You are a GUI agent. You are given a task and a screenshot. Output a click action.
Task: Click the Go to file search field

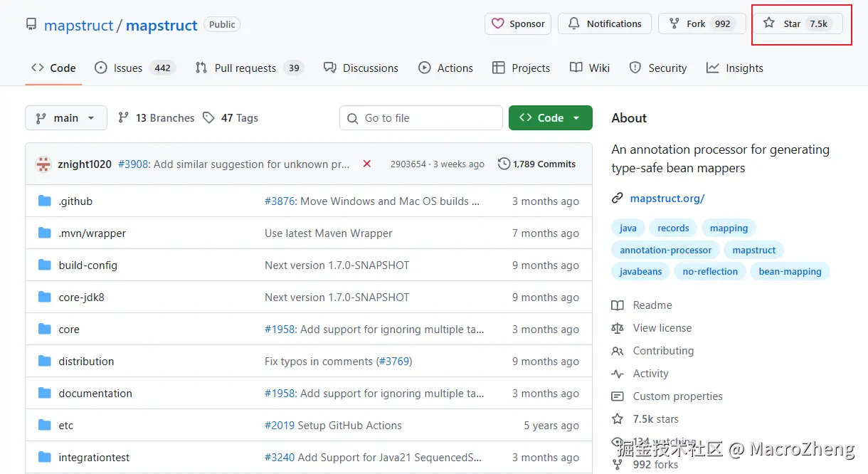coord(421,118)
